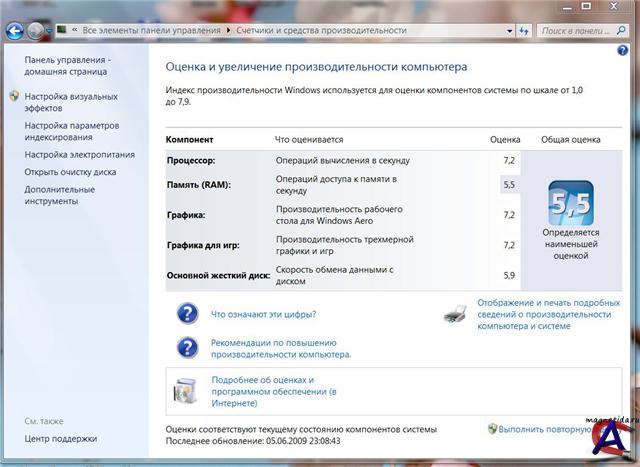Click the Control Panel icon in address bar
Screen dimensions: 640x467
62,30
